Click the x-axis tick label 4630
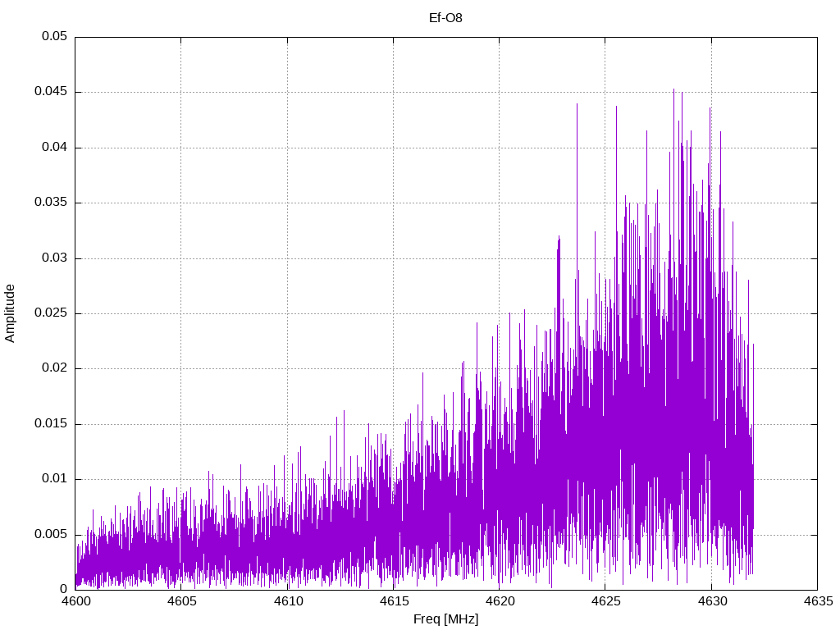This screenshot has width=840, height=630. (712, 601)
